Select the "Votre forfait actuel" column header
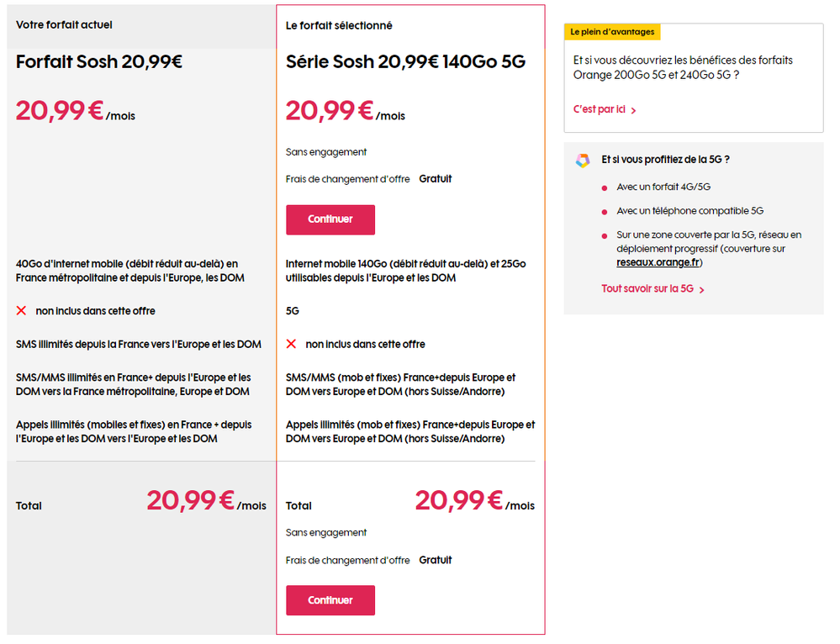This screenshot has height=644, width=840. 64,25
